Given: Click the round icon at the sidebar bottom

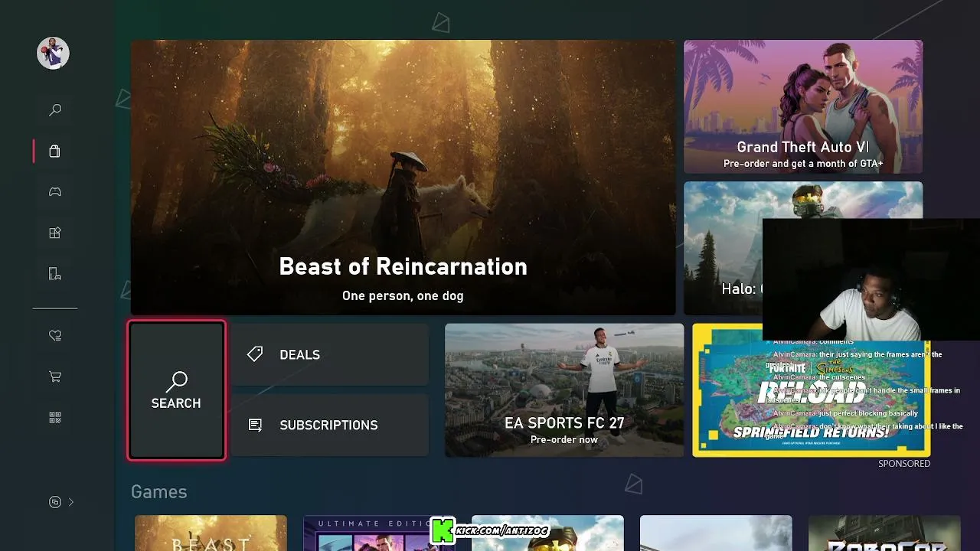Looking at the screenshot, I should [x=55, y=502].
